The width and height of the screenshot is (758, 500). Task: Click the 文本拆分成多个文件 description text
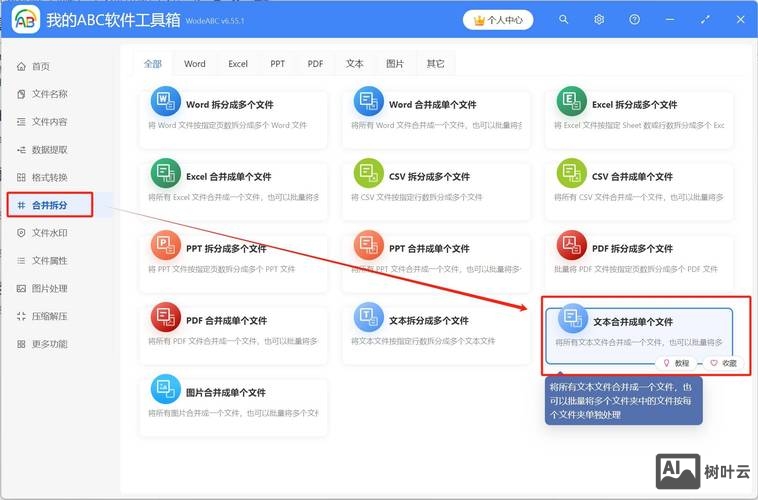[x=423, y=341]
